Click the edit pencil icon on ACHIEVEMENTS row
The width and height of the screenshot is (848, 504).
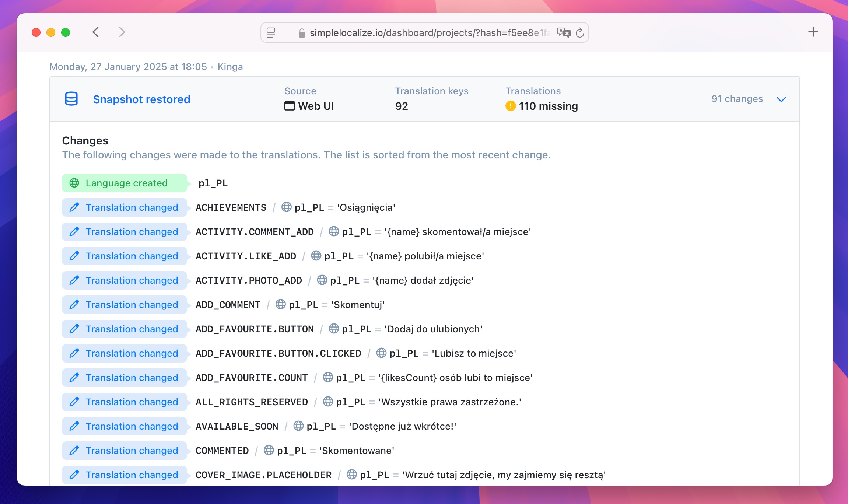tap(74, 207)
